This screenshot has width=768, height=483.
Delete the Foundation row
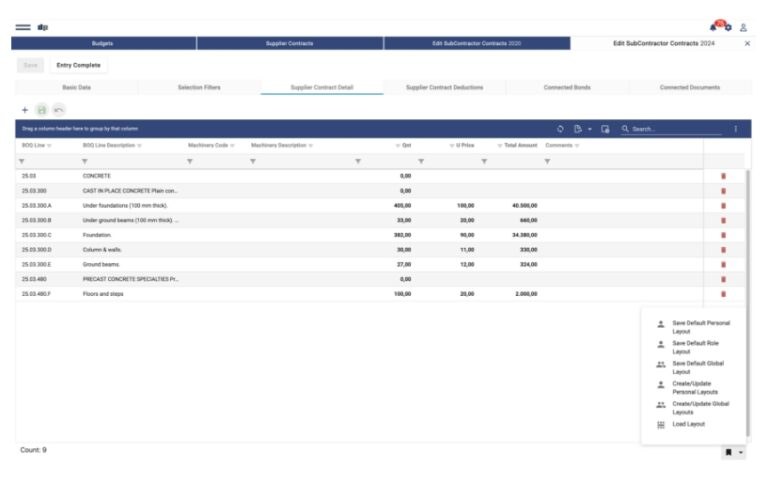(x=723, y=235)
